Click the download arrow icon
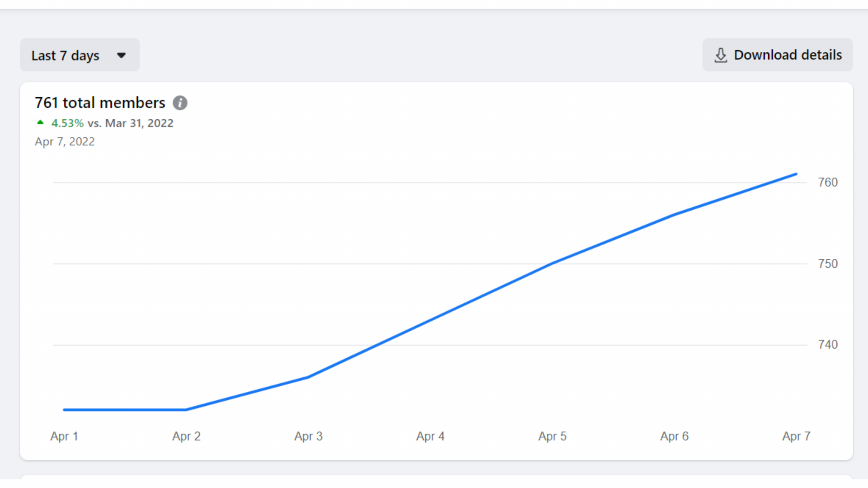This screenshot has width=868, height=488. 721,55
